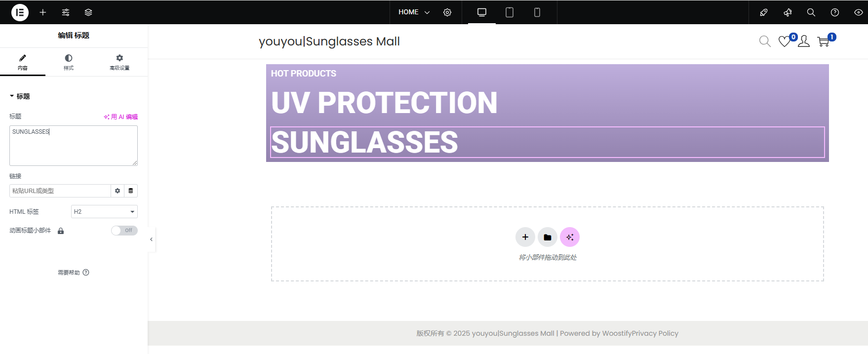Switch to mobile responsive view
This screenshot has width=868, height=354.
pyautogui.click(x=537, y=12)
